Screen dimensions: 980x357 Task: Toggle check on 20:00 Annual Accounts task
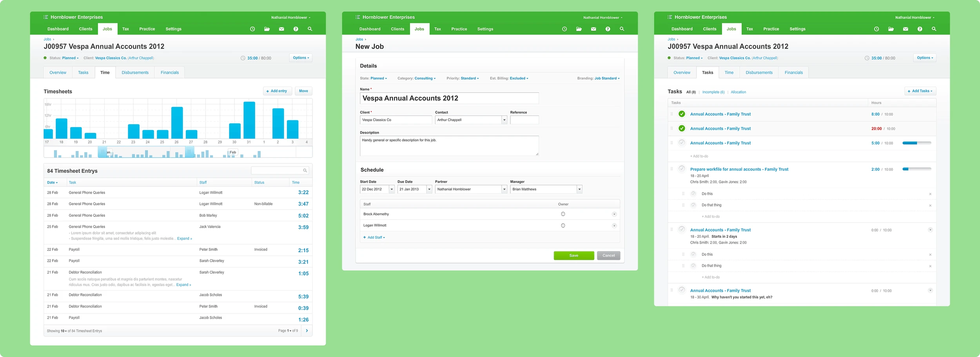click(x=682, y=129)
